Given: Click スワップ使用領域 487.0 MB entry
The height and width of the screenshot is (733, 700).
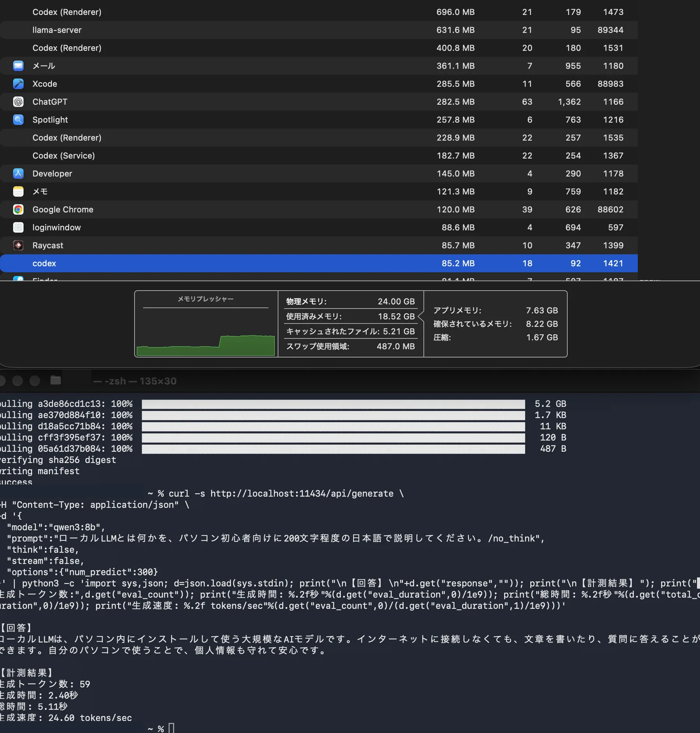Looking at the screenshot, I should (350, 346).
